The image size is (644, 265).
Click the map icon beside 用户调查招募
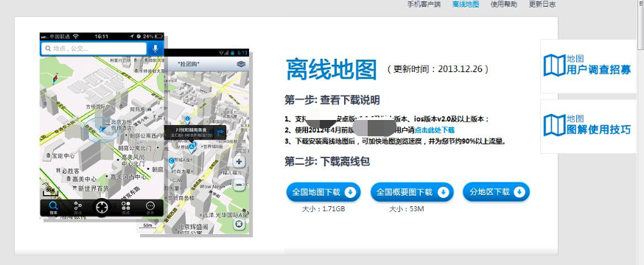(554, 66)
